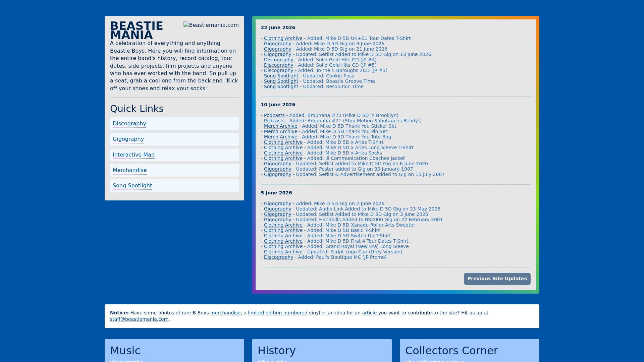Open Clothing Archive link for Ill Communication Coaches Jacket
This screenshot has height=362, width=644.
coord(283,159)
